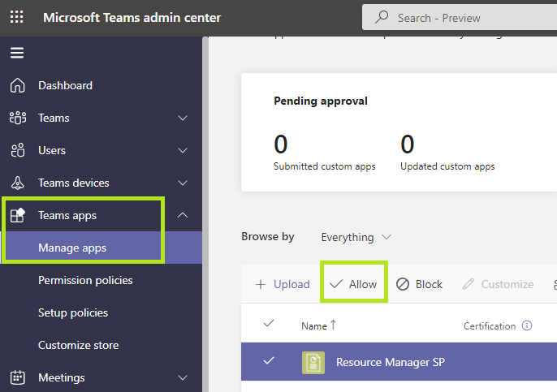Expand the Meetings section chevron

point(183,377)
